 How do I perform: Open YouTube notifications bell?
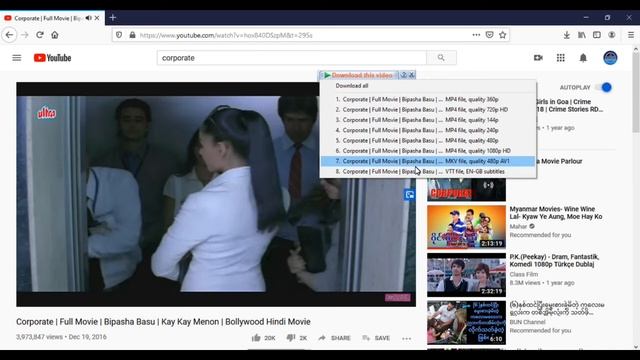[x=583, y=58]
